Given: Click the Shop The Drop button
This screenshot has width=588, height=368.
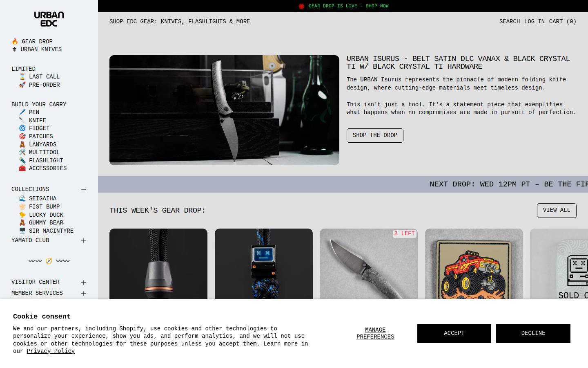Looking at the screenshot, I should click(375, 135).
